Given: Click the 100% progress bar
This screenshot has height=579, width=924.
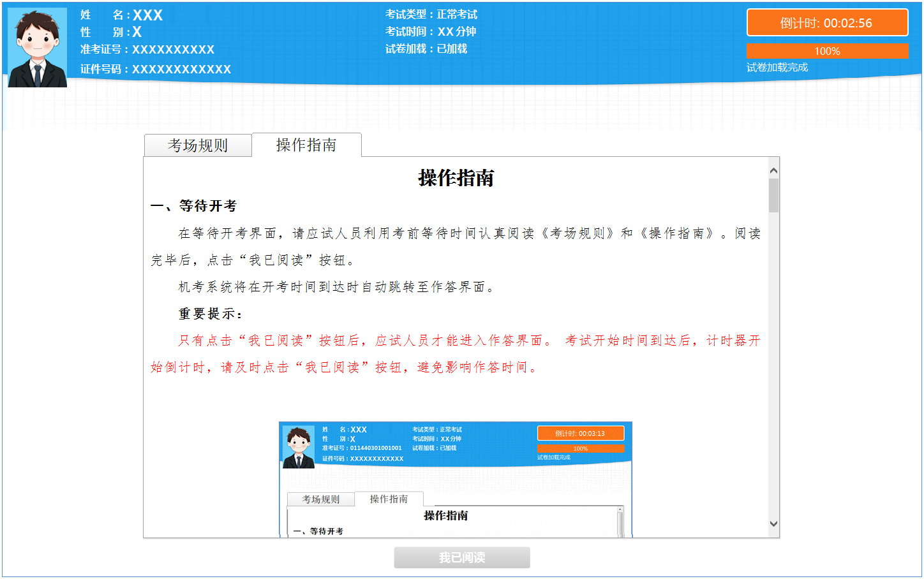Looking at the screenshot, I should point(827,50).
